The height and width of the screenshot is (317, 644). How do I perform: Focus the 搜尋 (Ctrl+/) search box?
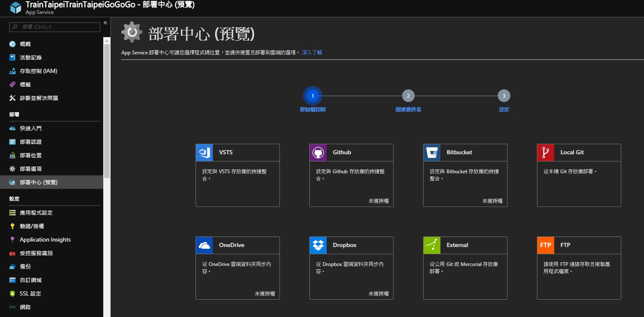click(55, 27)
